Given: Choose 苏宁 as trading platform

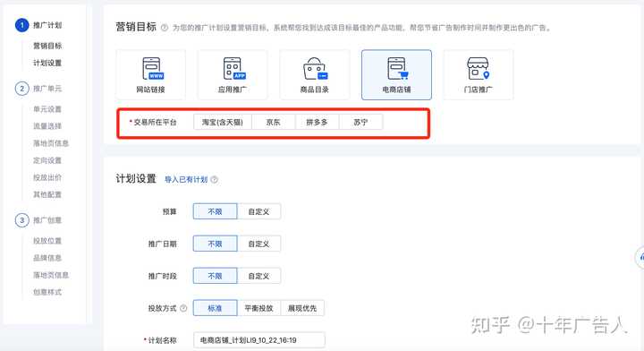Looking at the screenshot, I should 361,122.
